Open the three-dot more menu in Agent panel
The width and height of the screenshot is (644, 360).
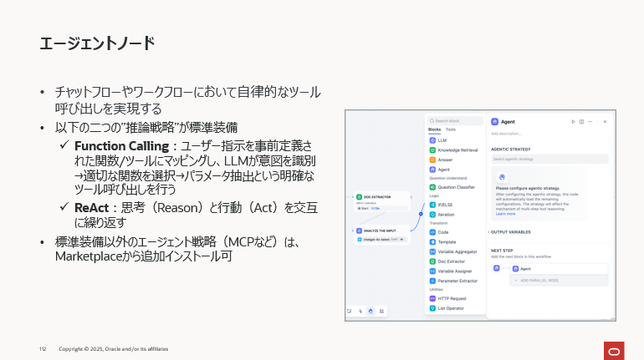(x=590, y=122)
